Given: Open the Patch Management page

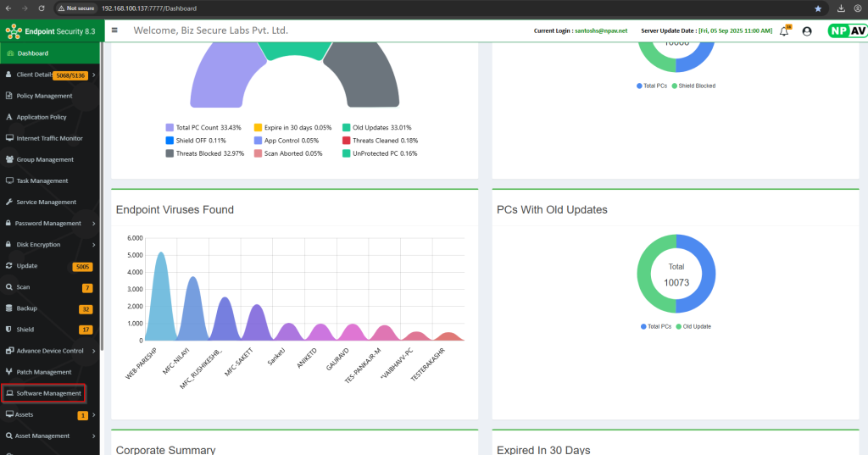Looking at the screenshot, I should [44, 372].
